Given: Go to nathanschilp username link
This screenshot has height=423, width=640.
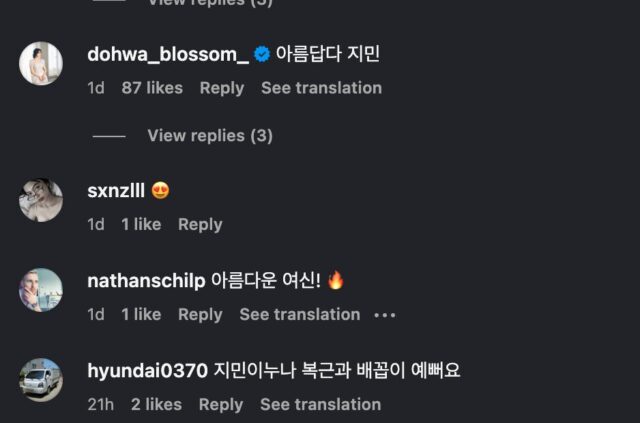Looking at the screenshot, I should pos(146,281).
